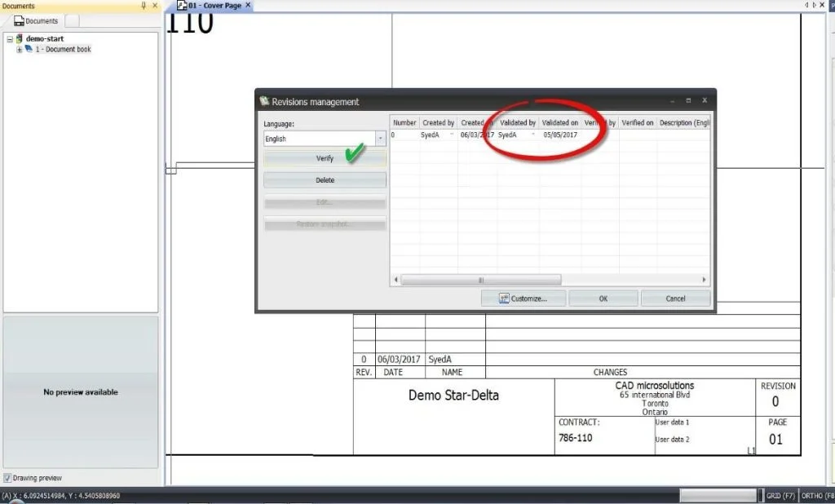
Task: Collapse the demo-start tree node
Action: [10, 39]
